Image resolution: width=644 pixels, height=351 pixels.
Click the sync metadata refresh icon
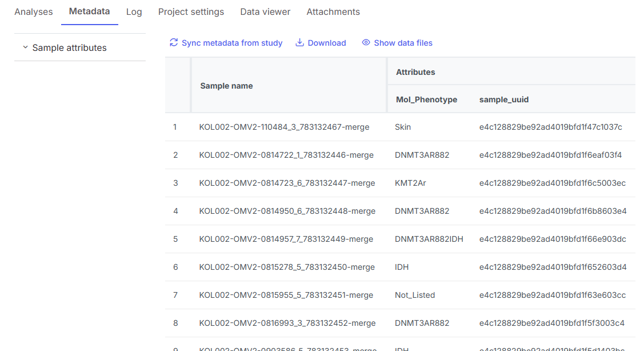[x=174, y=43]
